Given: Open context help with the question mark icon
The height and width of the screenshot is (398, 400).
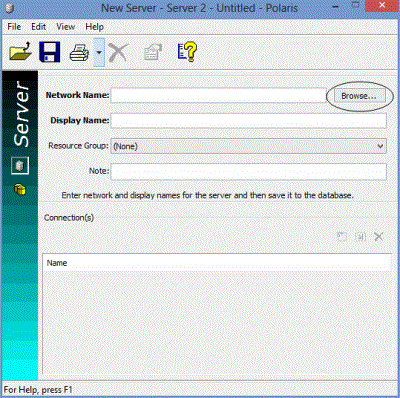Looking at the screenshot, I should click(187, 52).
